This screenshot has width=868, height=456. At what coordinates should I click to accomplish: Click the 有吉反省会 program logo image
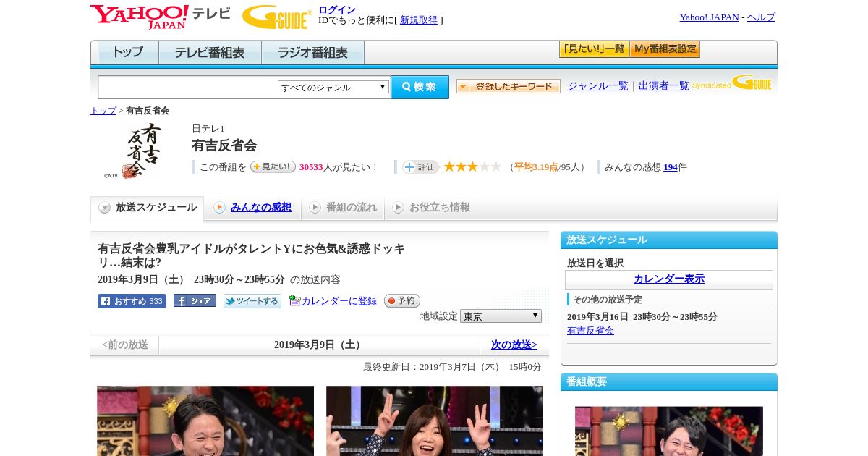pos(134,151)
